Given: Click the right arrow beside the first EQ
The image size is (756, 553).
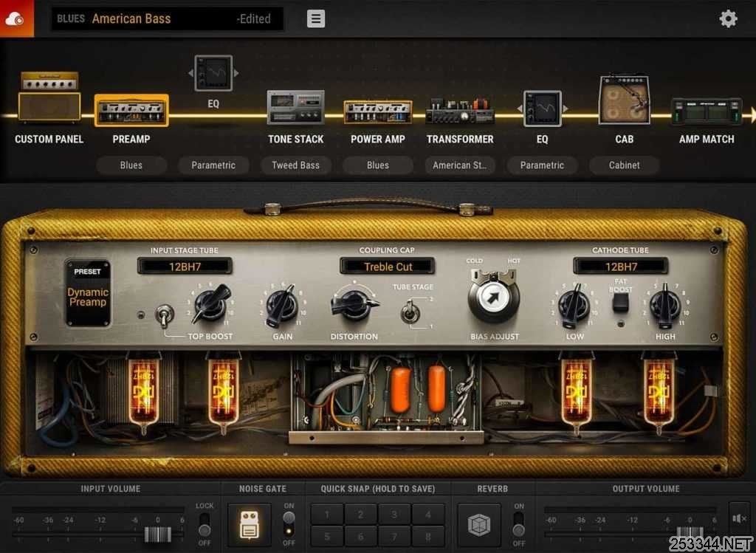Looking at the screenshot, I should click(x=236, y=73).
